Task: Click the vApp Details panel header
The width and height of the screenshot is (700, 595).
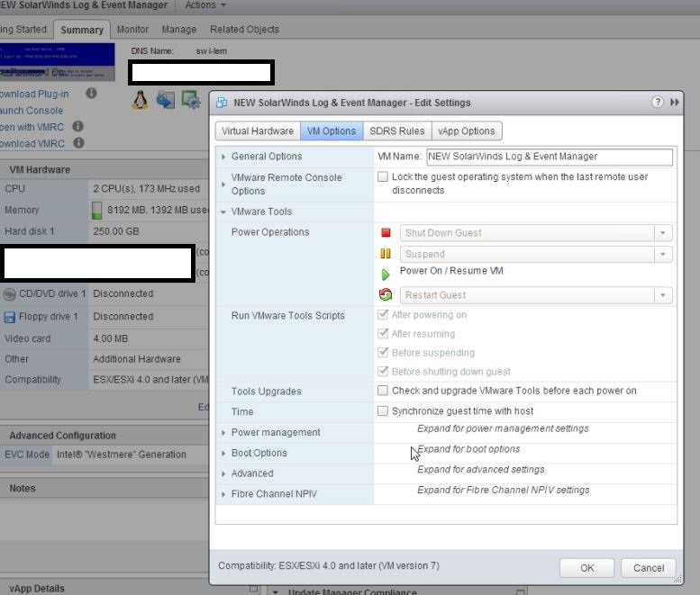Action: pyautogui.click(x=132, y=589)
